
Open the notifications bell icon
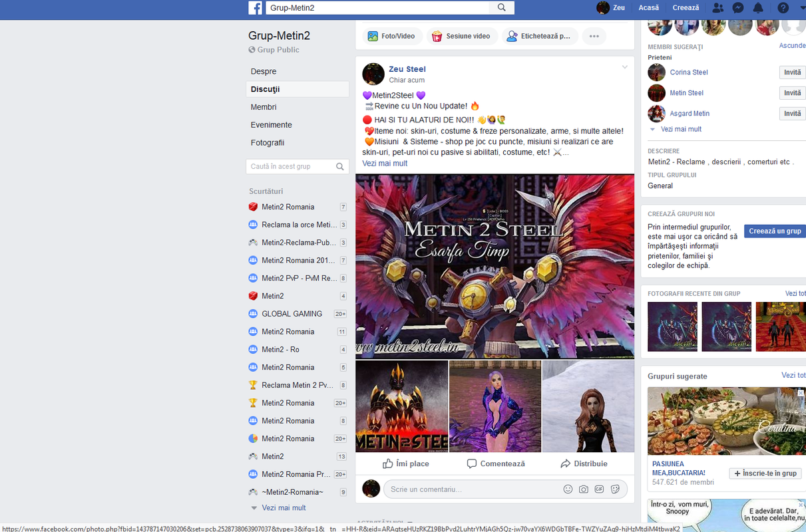758,8
